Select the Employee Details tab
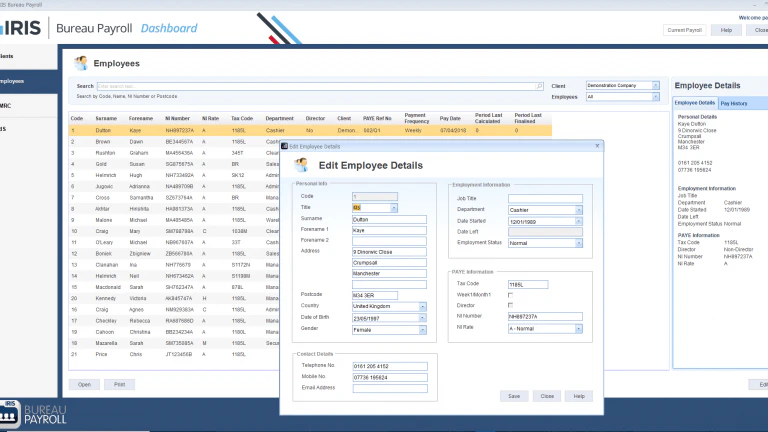This screenshot has height=432, width=768. tap(695, 103)
